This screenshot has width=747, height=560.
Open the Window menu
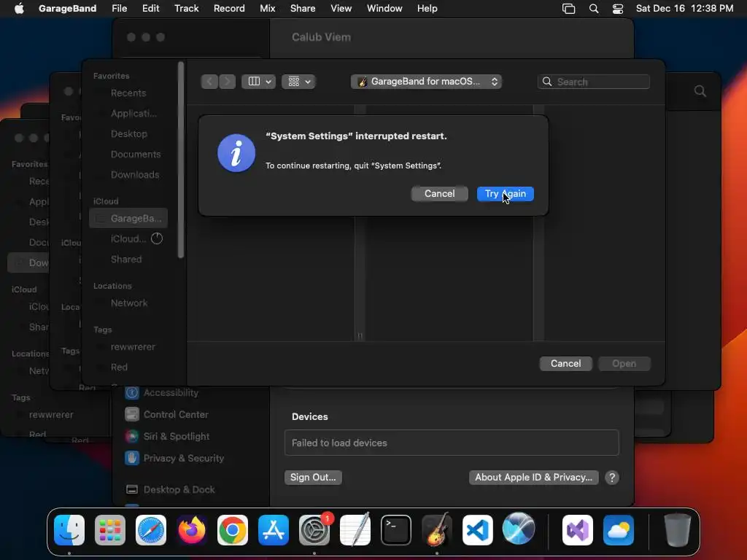coord(384,9)
